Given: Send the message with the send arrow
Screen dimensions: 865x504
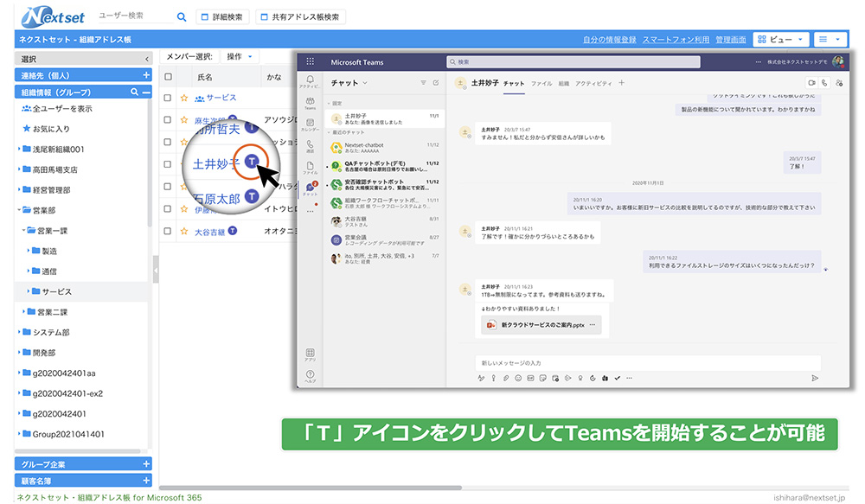Looking at the screenshot, I should click(x=815, y=378).
